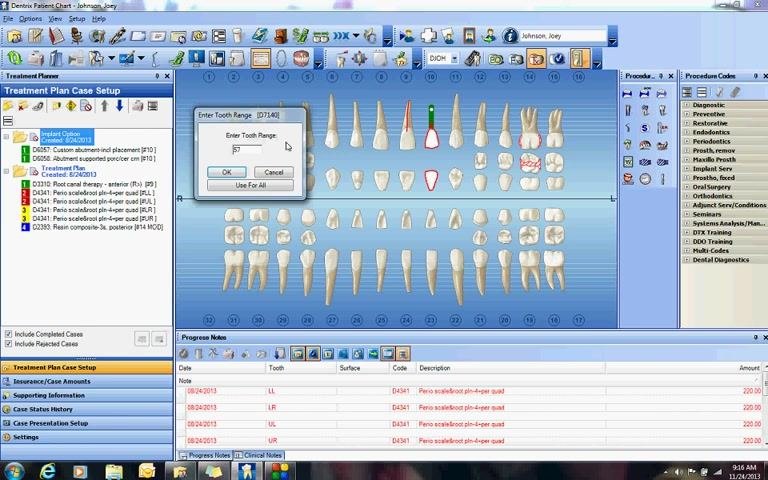Click the green dollar sign icon
Screen dimensions: 768x480
coord(300,36)
